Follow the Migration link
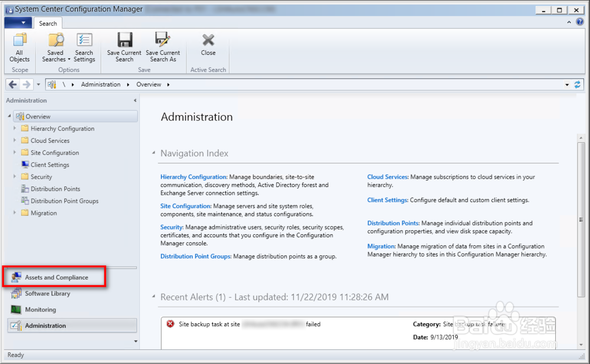This screenshot has width=590, height=364. coord(381,247)
